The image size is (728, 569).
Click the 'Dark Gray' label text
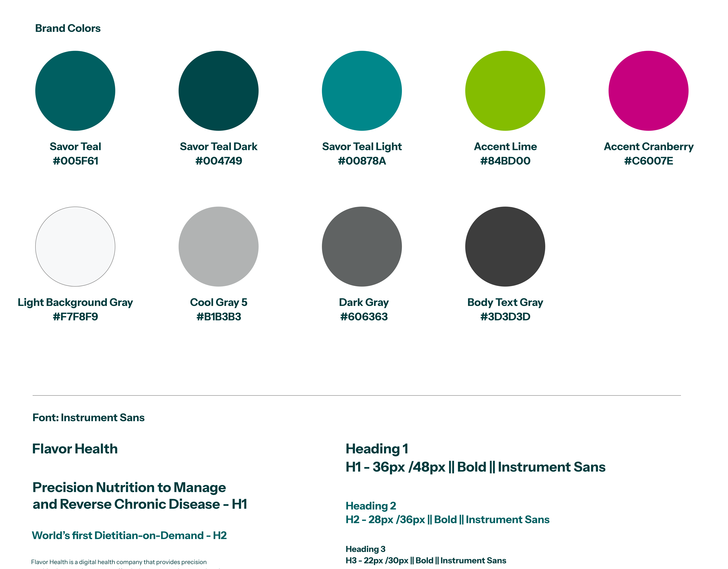click(x=364, y=303)
